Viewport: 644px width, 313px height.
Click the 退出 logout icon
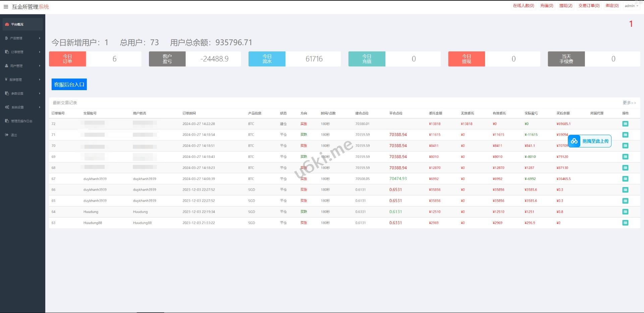(x=7, y=135)
